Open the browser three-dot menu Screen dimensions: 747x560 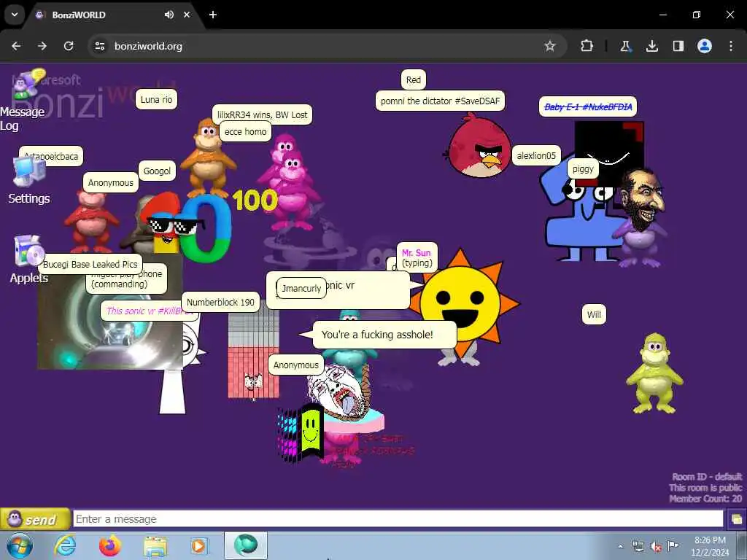point(731,46)
